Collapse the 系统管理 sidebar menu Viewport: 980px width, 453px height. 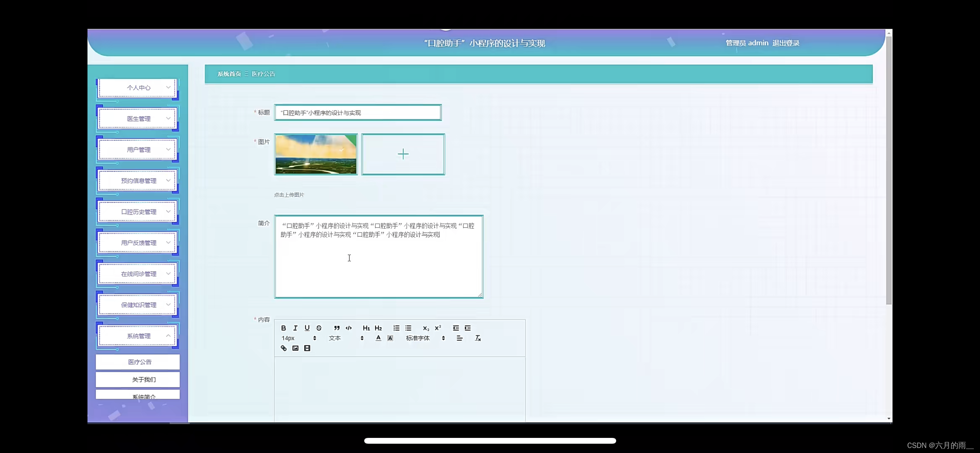coord(137,336)
